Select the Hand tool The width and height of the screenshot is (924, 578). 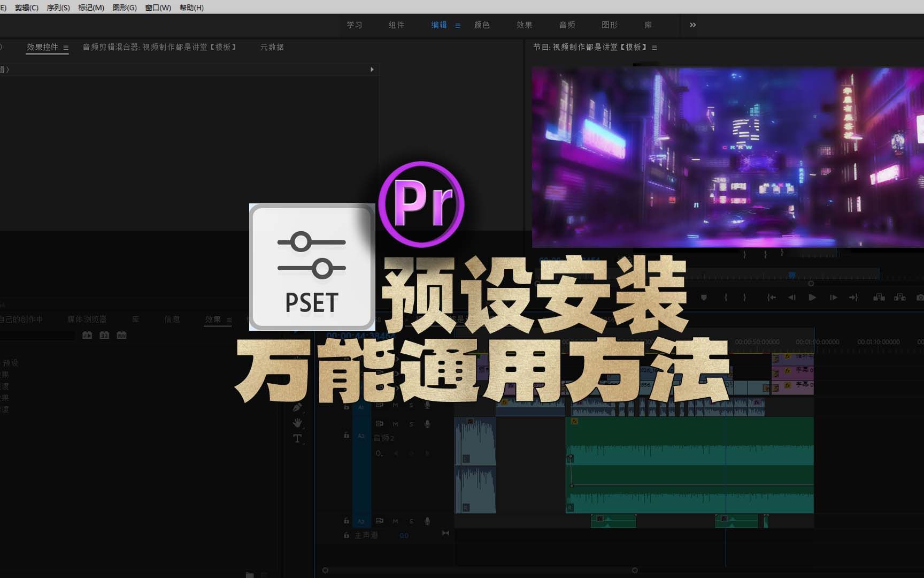(x=297, y=423)
